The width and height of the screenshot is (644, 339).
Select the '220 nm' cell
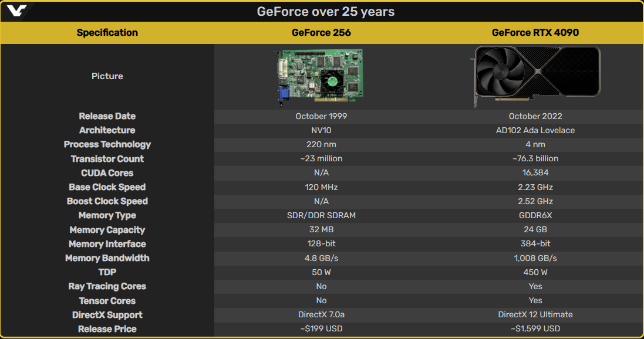pos(321,144)
